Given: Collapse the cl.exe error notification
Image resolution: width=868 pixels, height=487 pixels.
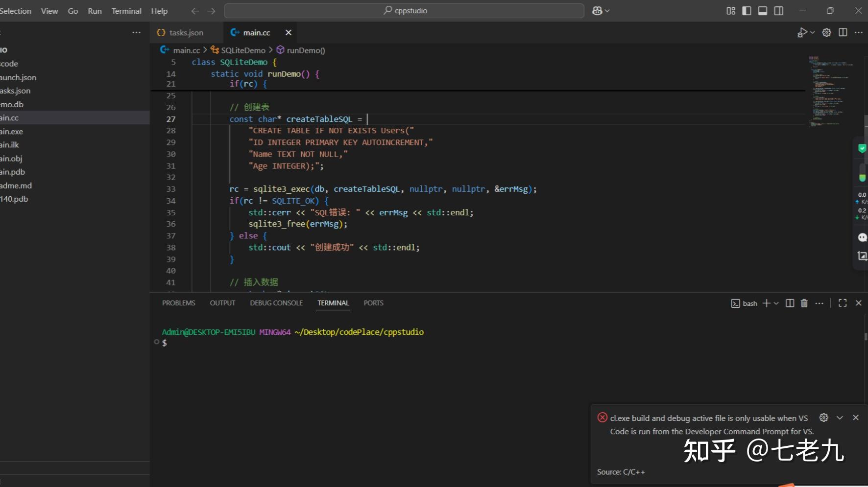Looking at the screenshot, I should coord(840,417).
